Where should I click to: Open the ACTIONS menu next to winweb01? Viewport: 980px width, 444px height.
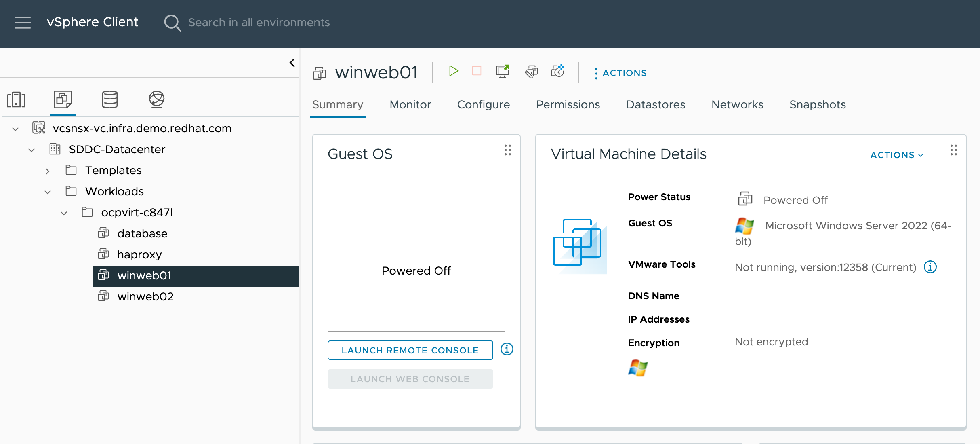point(621,73)
